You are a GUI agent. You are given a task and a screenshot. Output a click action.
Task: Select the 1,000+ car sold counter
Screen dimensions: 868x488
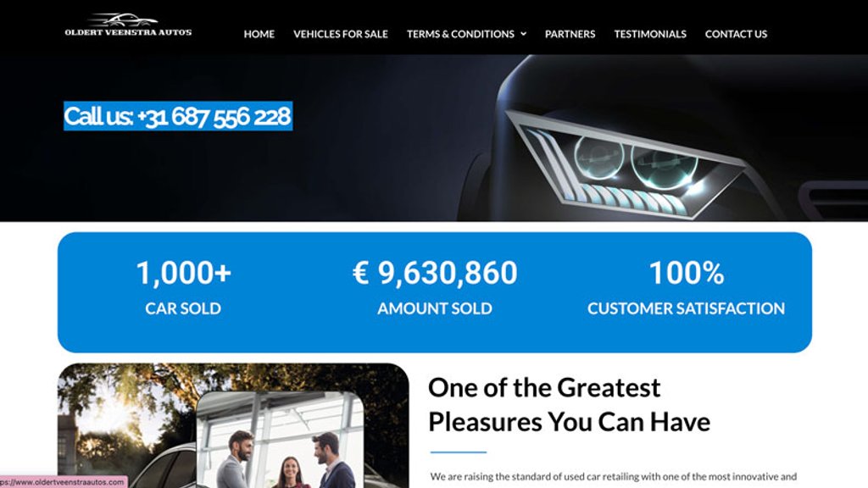coord(183,273)
